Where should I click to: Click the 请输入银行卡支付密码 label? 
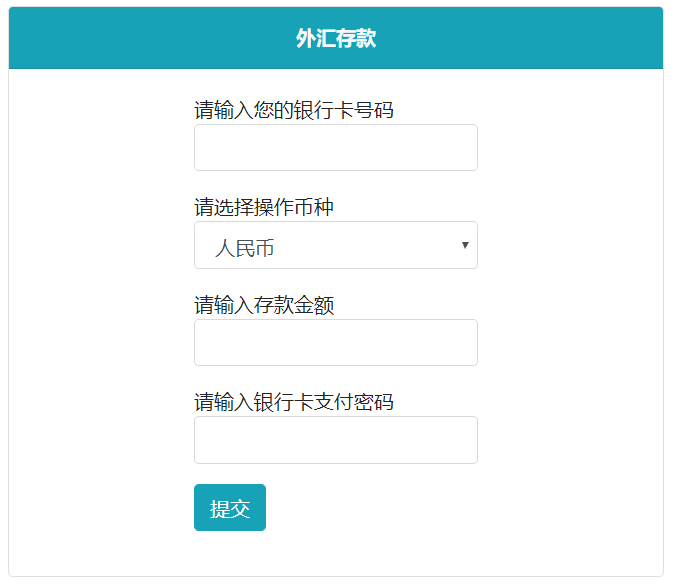[x=293, y=402]
